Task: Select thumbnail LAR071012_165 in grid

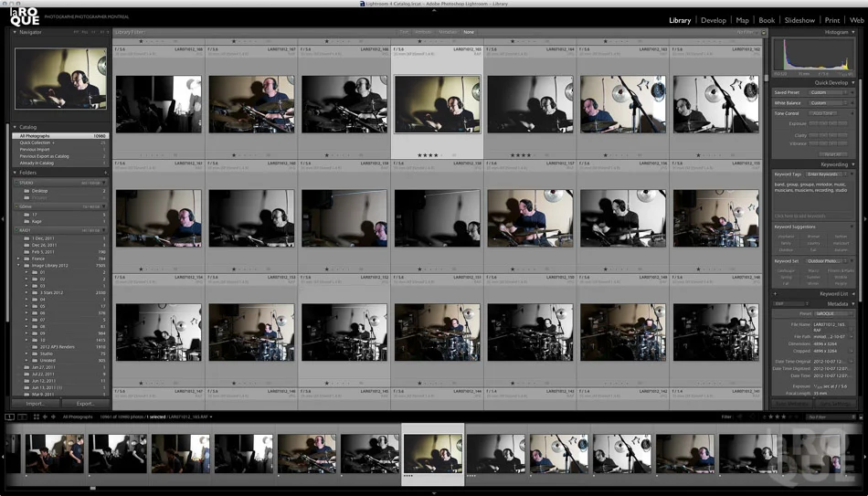Action: (x=438, y=105)
